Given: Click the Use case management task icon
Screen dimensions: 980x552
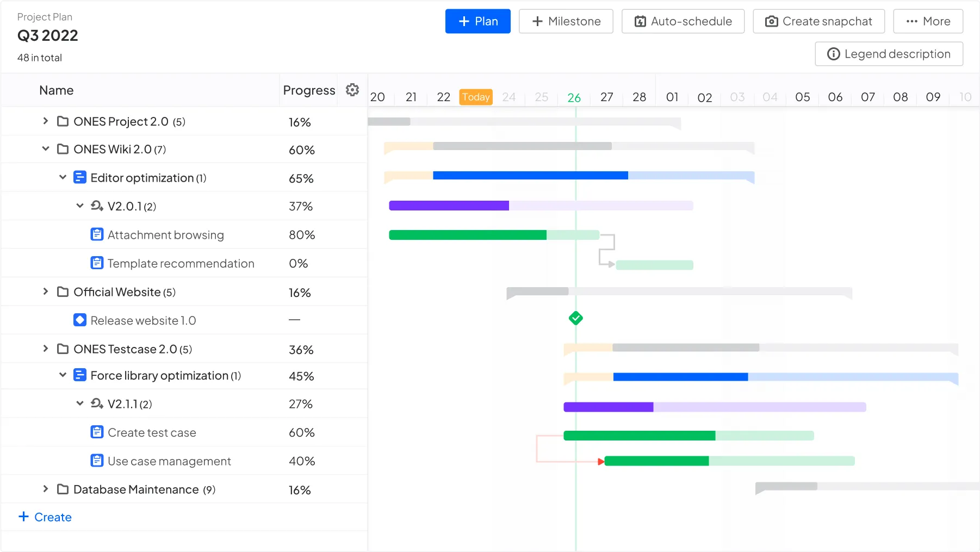Looking at the screenshot, I should click(x=97, y=461).
